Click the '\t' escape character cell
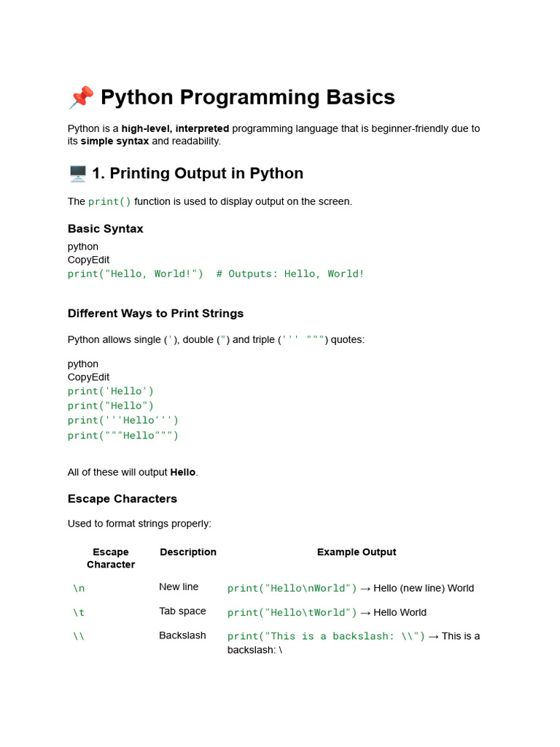This screenshot has height=747, width=560. pyautogui.click(x=79, y=613)
